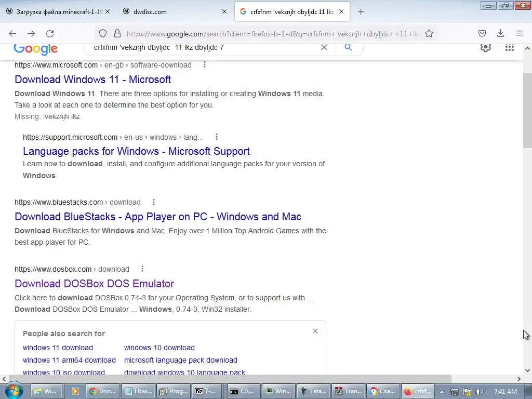
Task: Open Download Windows 11 - Microsoft result
Action: tap(92, 79)
